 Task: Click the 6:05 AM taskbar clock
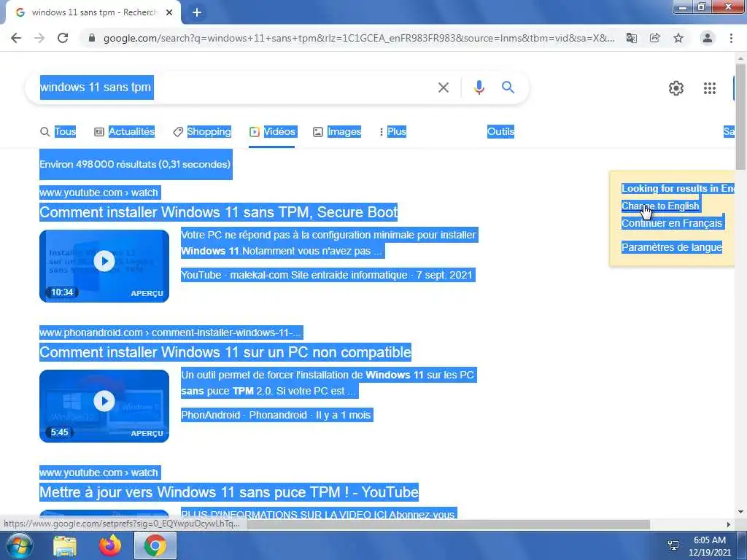coord(709,540)
